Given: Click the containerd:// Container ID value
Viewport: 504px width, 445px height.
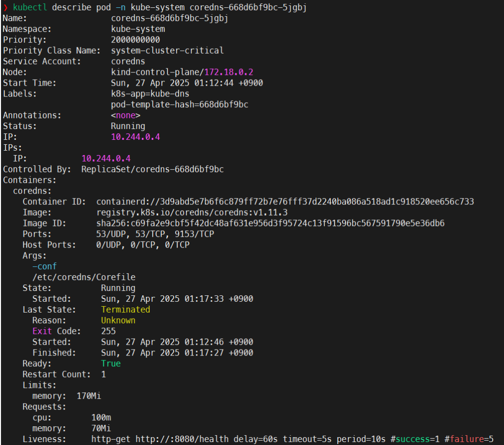Looking at the screenshot, I should pos(285,202).
